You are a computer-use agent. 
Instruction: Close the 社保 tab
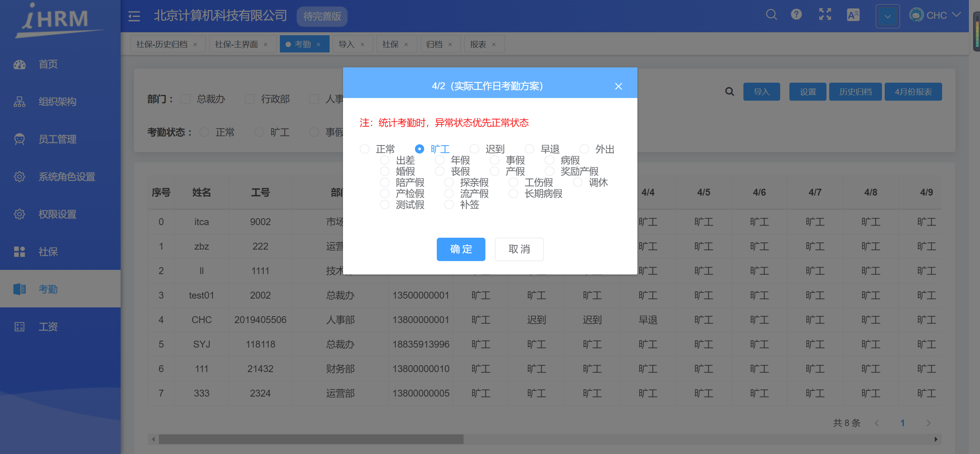(x=406, y=44)
